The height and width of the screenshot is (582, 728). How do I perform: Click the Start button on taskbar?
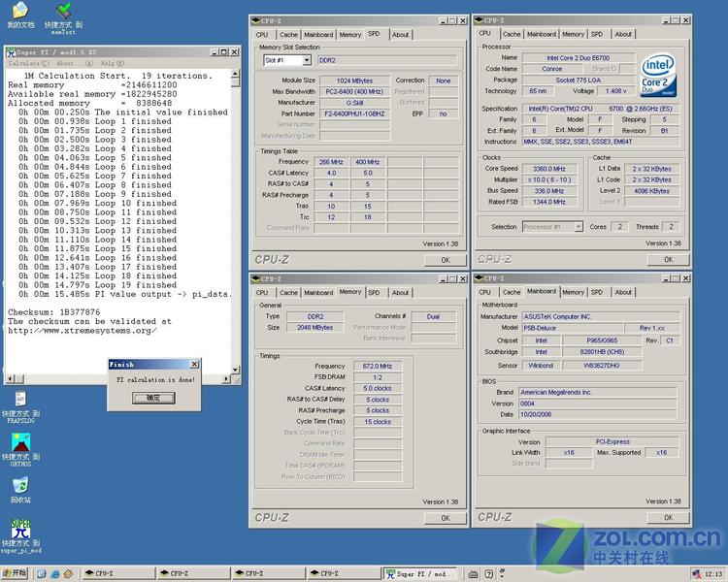point(15,573)
